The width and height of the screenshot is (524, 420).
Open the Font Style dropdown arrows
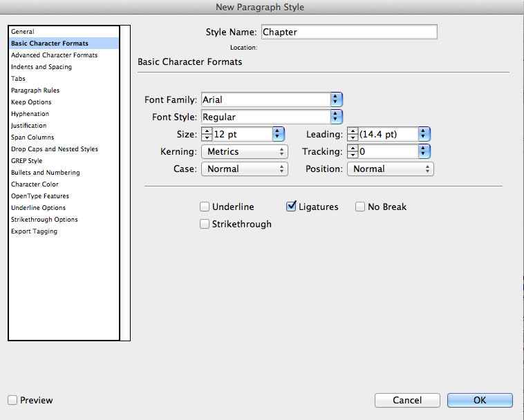336,117
